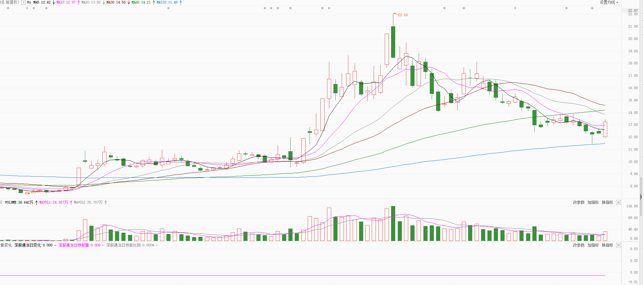Screen dimensions: 644x285
Task: Click the 深股通当日持股比例:0.000% readout
Action: click(x=130, y=245)
